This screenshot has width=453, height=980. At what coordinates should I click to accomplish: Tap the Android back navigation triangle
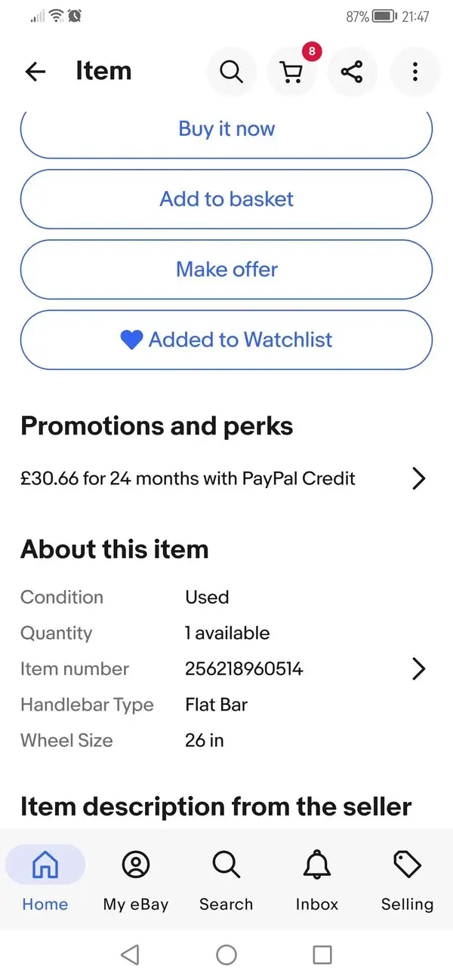click(130, 954)
